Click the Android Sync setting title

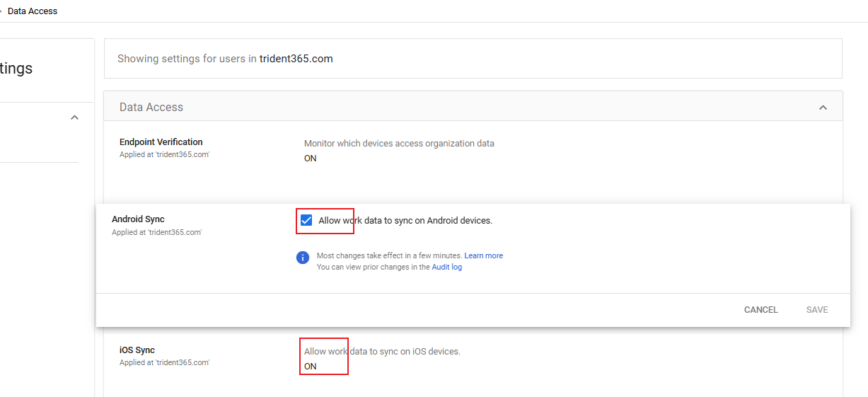pos(138,219)
